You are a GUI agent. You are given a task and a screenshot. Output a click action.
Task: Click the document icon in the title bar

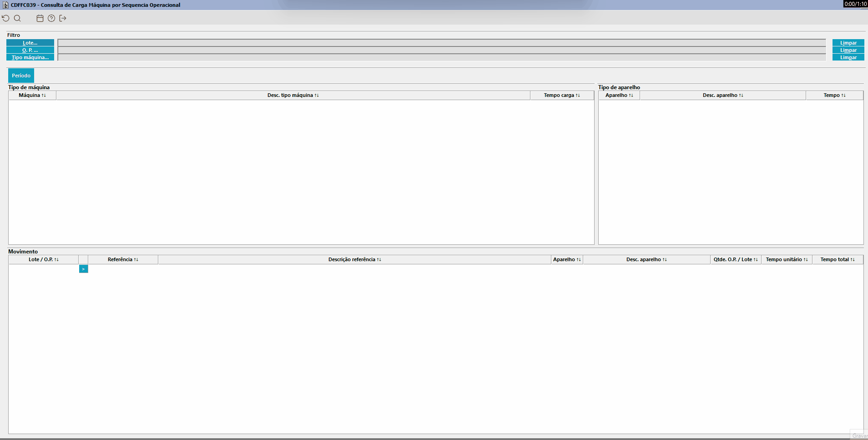[5, 5]
